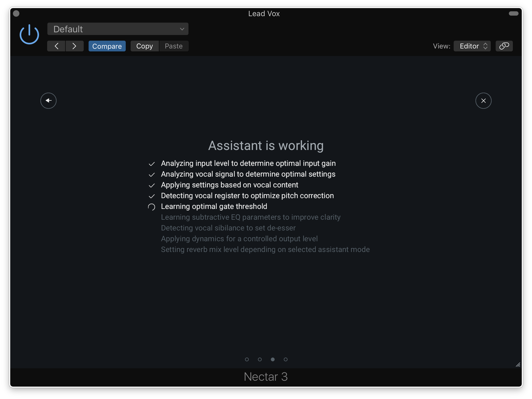Select the third filled page indicator dot
The width and height of the screenshot is (532, 399).
pos(273,359)
